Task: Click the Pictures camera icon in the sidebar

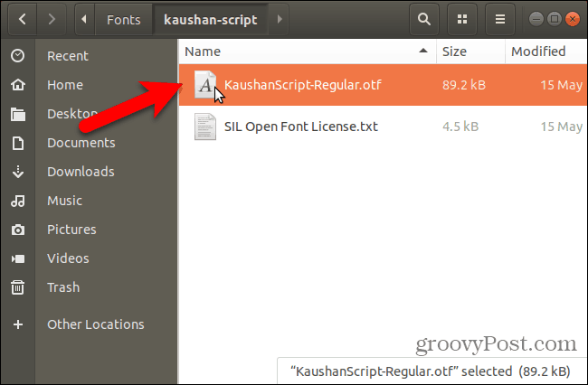Action: click(17, 230)
